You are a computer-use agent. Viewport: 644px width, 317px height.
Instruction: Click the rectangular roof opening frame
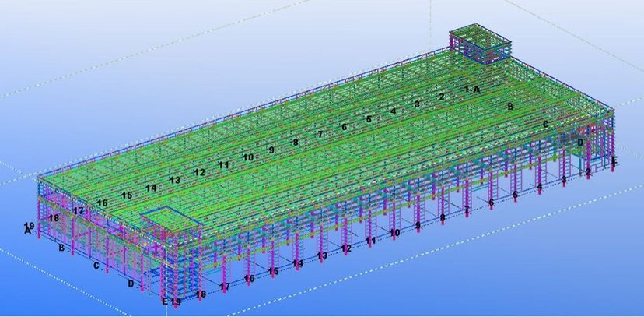coord(166,219)
